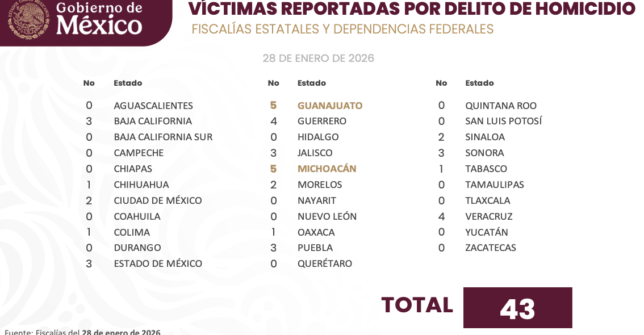The image size is (644, 335).
Task: Click the 28 de enero de 2026 date heading
Action: pyautogui.click(x=318, y=58)
